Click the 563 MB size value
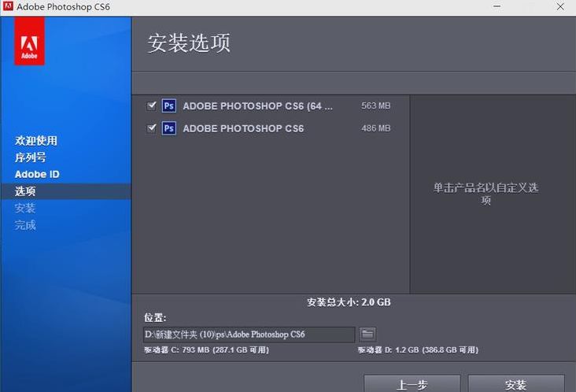Viewport: 576px width, 392px height. point(375,105)
